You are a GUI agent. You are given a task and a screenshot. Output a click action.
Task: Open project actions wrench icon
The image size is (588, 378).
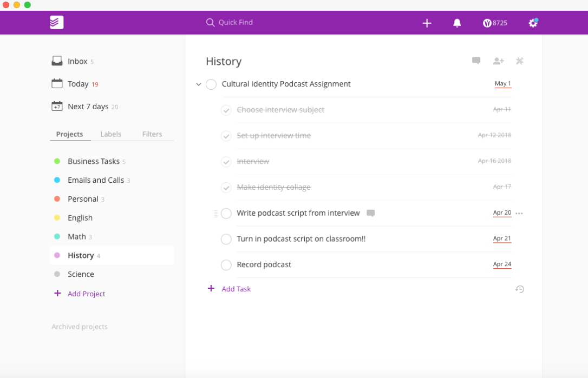520,61
